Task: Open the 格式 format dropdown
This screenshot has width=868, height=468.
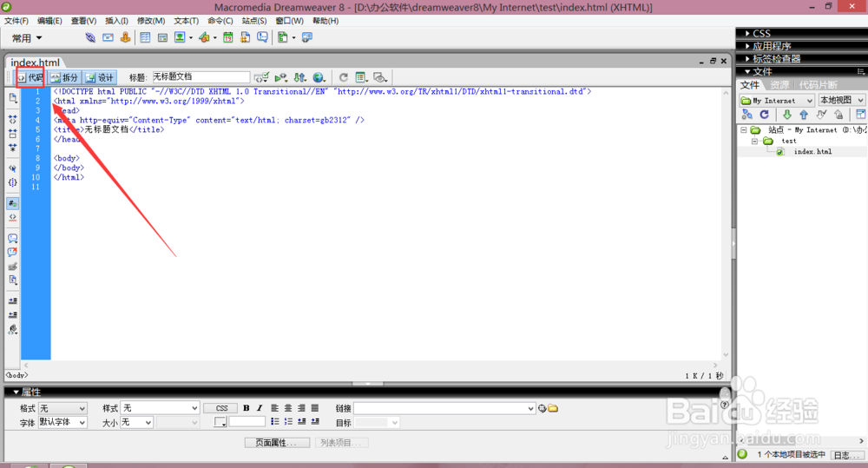Action: [62, 408]
